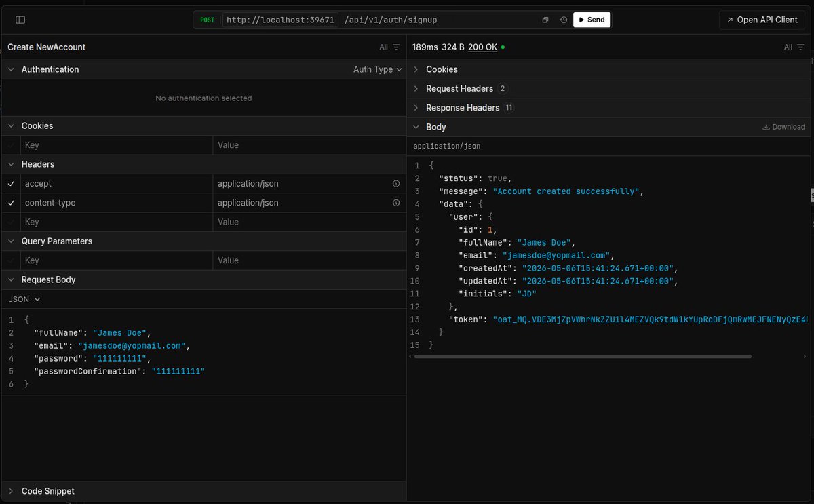Screen dimensions: 814x504
Task: Toggle checkbox of empty Headers Key row
Action: [11, 222]
